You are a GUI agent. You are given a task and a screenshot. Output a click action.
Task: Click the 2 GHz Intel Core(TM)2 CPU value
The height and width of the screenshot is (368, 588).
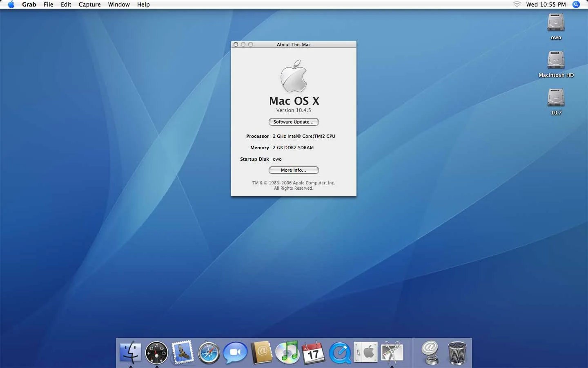pos(304,136)
